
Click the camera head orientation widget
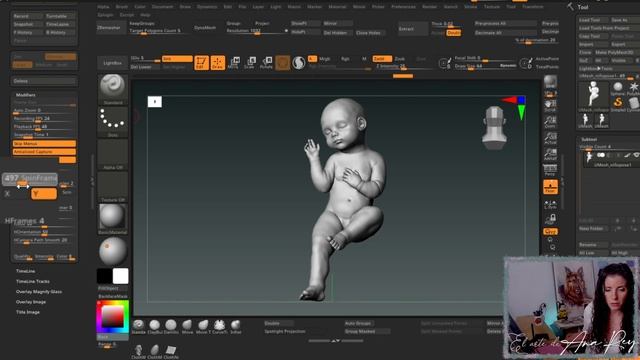tap(494, 128)
